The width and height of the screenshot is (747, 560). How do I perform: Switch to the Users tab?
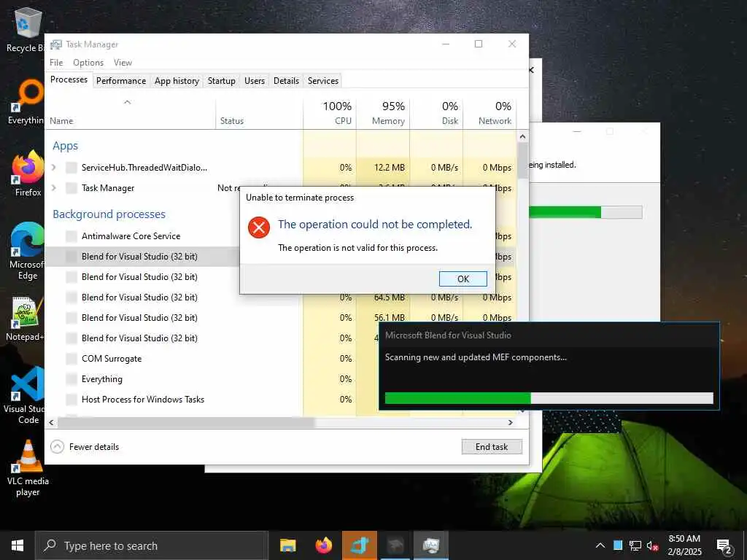(255, 81)
